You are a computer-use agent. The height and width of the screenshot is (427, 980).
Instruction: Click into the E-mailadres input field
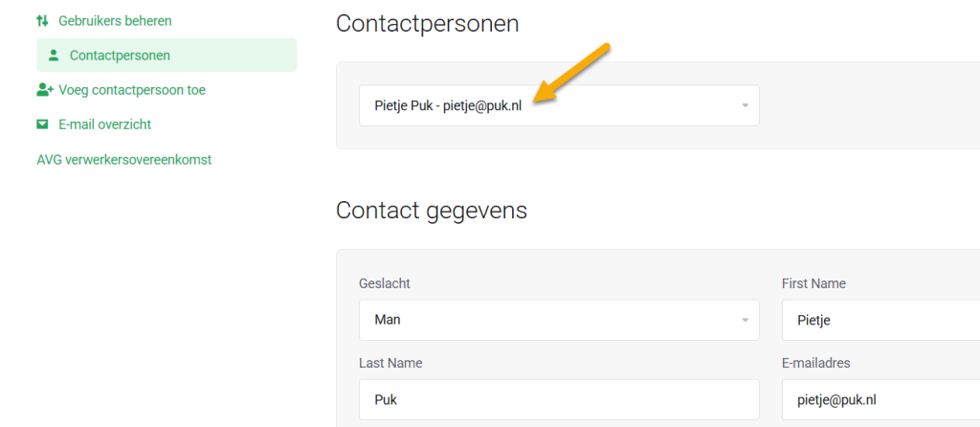tap(880, 399)
